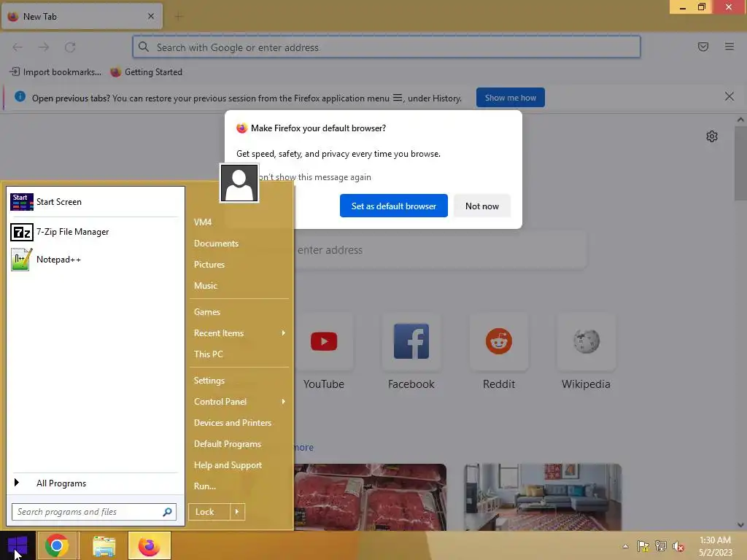
Task: Open Help and Support
Action: pyautogui.click(x=228, y=464)
